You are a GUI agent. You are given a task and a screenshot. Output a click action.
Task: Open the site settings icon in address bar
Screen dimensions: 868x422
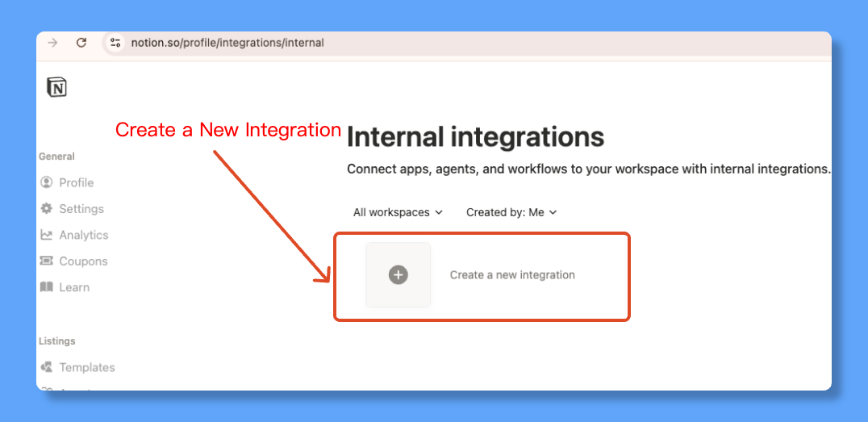pos(115,43)
